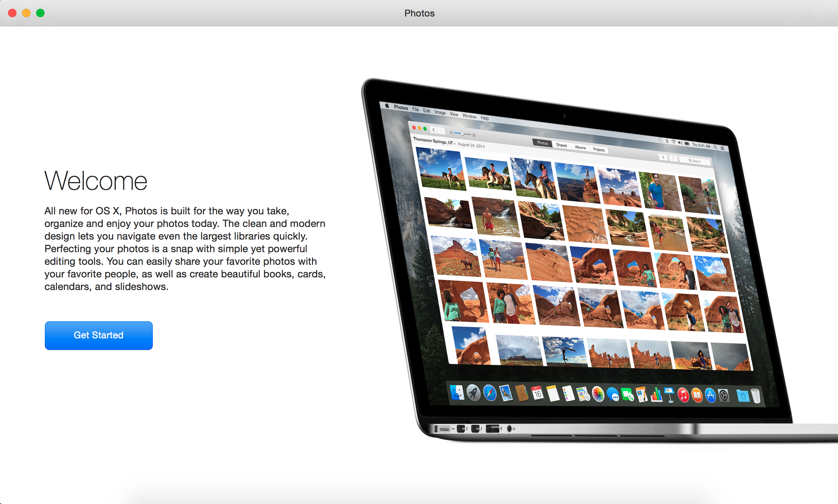
Task: Click the back arrow in the pictured Photos toolbar
Action: pos(434,130)
